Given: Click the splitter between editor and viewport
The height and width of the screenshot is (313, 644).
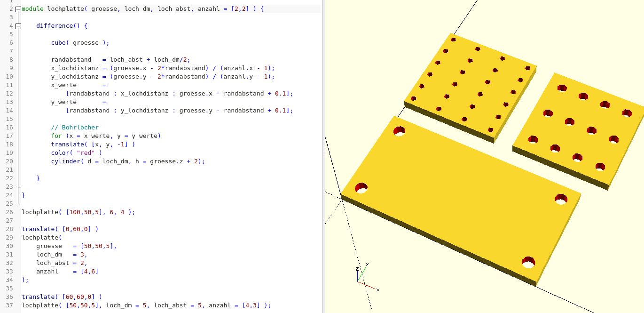Looking at the screenshot, I should [x=323, y=156].
